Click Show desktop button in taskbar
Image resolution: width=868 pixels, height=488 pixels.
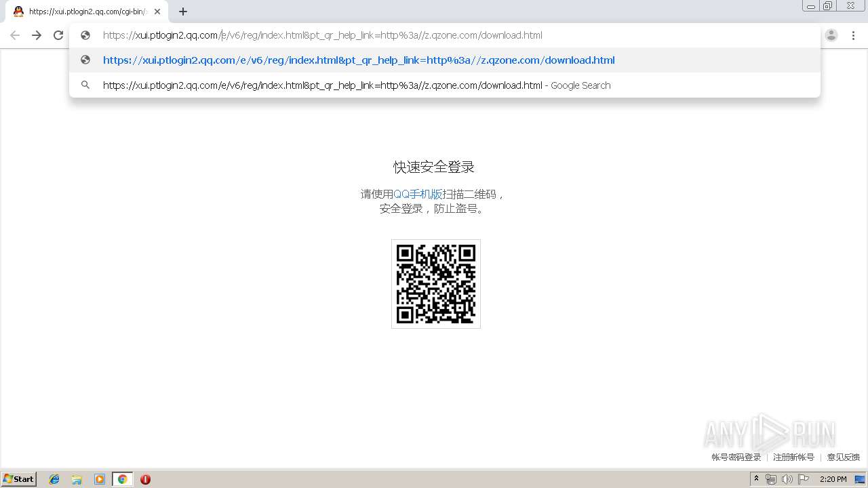point(861,479)
